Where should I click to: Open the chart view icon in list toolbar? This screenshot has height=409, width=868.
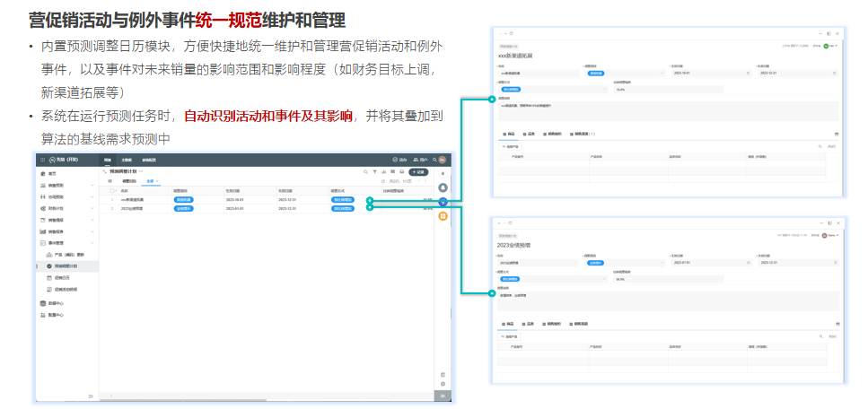tap(383, 172)
